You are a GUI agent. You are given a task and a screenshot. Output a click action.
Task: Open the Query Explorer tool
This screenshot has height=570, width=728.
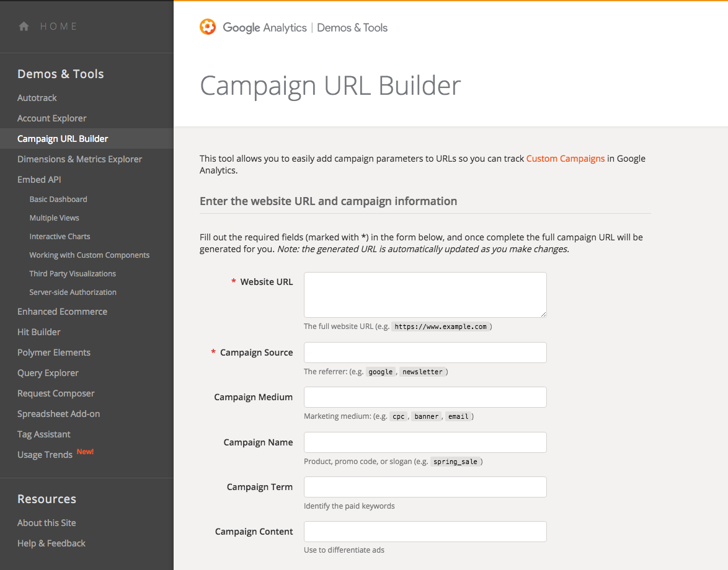pyautogui.click(x=48, y=373)
